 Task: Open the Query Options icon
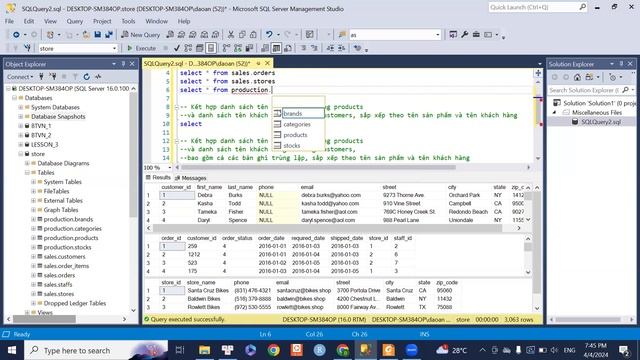click(x=200, y=48)
